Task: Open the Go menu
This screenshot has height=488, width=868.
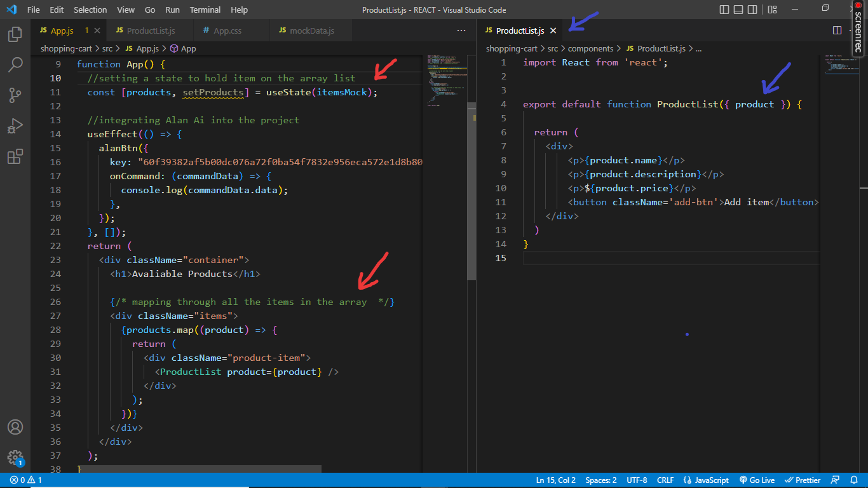Action: click(x=150, y=10)
